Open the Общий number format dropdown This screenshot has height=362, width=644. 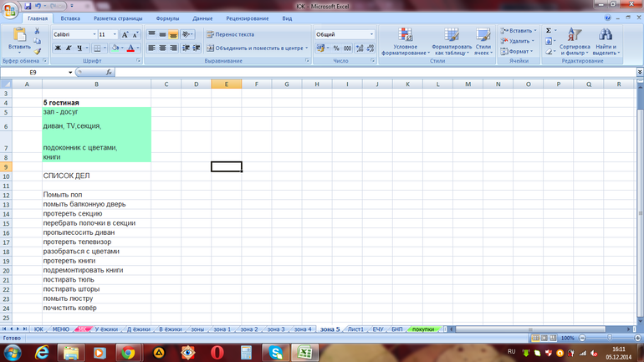371,34
